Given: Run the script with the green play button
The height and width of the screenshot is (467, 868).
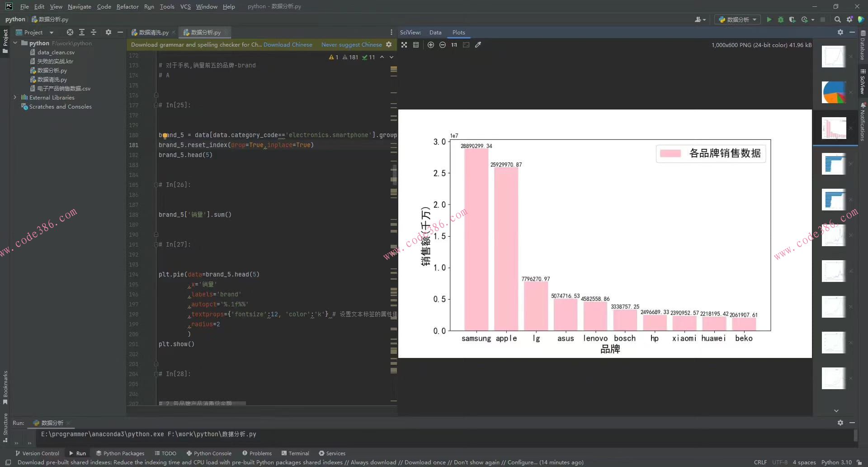Looking at the screenshot, I should (769, 19).
